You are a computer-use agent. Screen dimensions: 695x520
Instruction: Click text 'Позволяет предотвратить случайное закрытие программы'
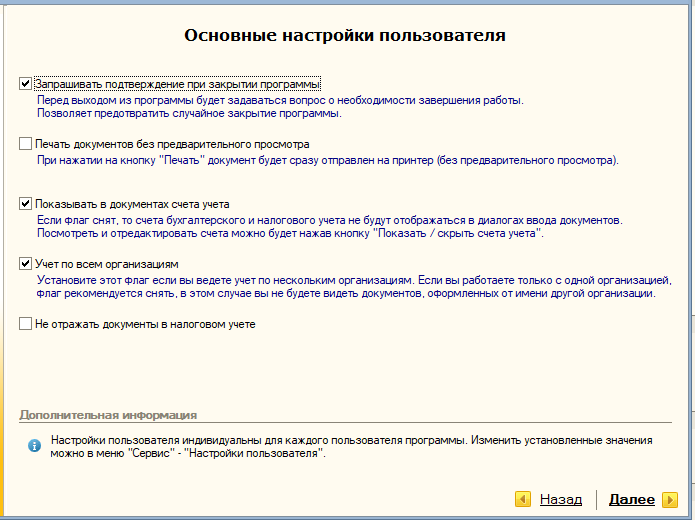pos(189,113)
